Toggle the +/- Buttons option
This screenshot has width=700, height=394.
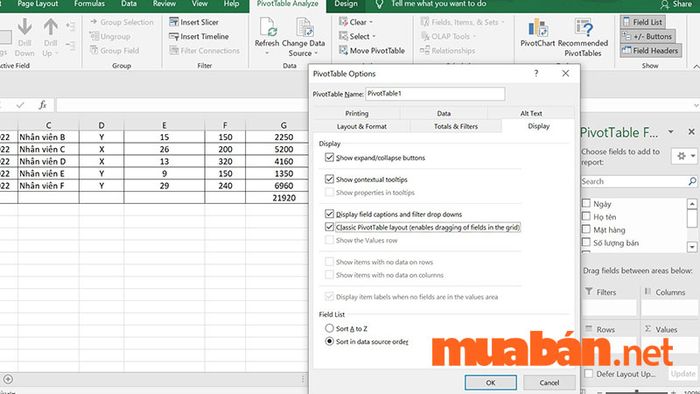647,36
